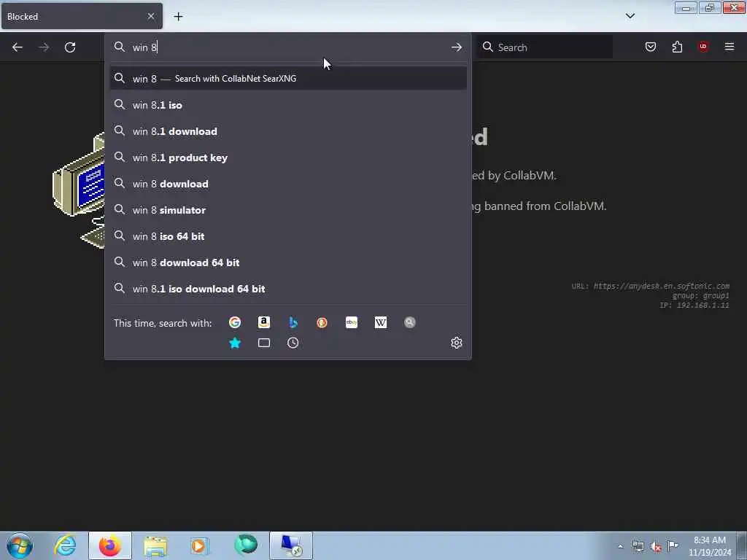Open the green globe app on taskbar
Screen dimensions: 747x560
(x=246, y=545)
